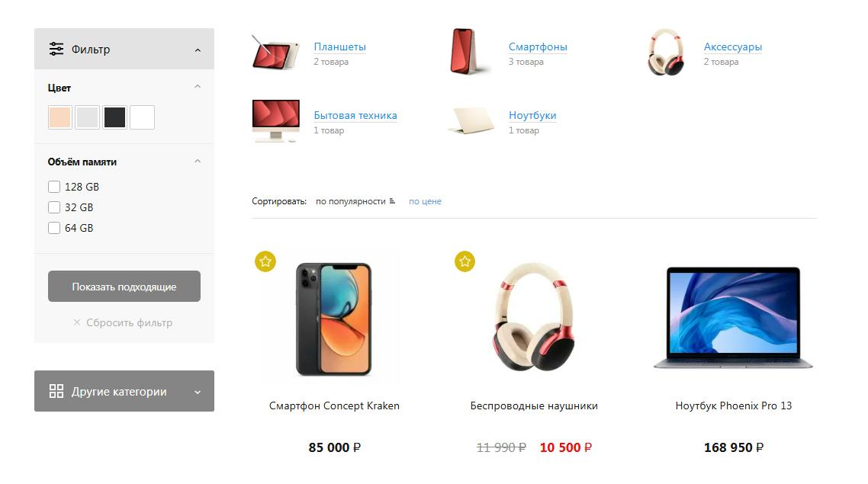Sort products by по цене

click(x=425, y=201)
